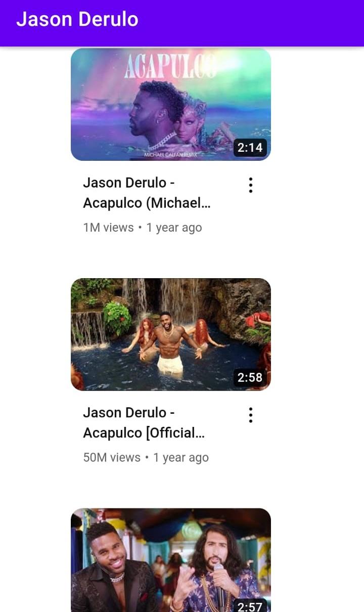Screen dimensions: 364x612
Task: Play the waterfall Acapulco official video thumbnail
Action: pos(171,334)
